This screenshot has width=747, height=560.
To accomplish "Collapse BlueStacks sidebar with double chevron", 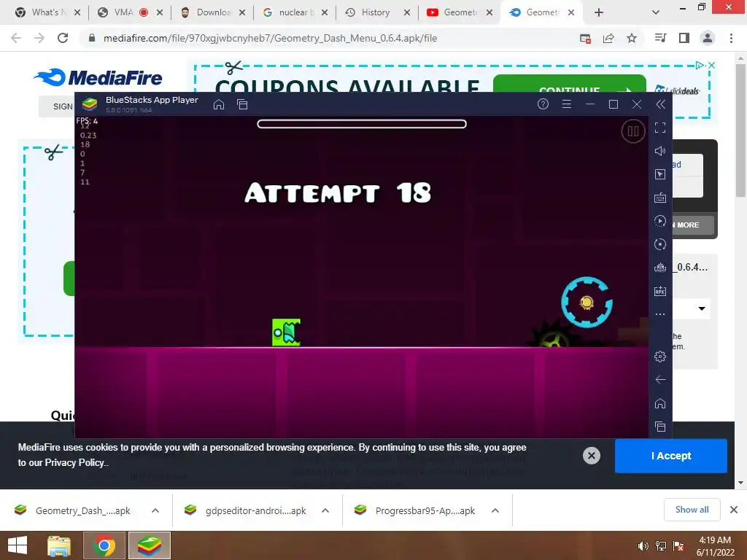I will [660, 104].
